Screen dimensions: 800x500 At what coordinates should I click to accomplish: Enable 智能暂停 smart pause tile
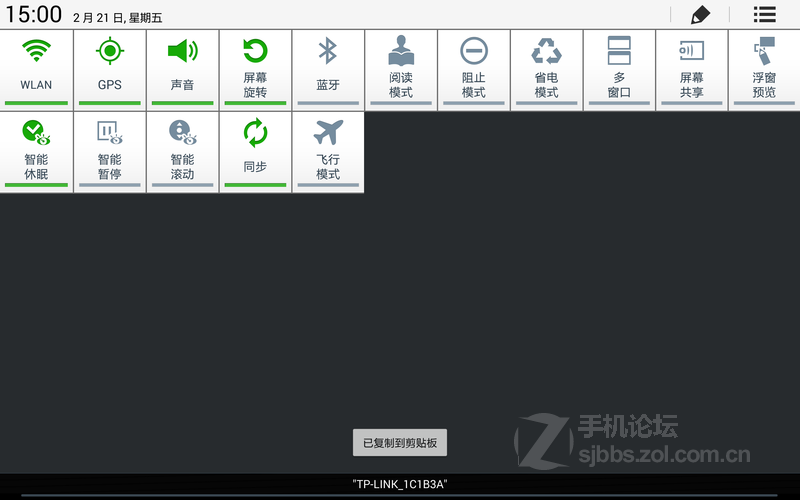[110, 152]
